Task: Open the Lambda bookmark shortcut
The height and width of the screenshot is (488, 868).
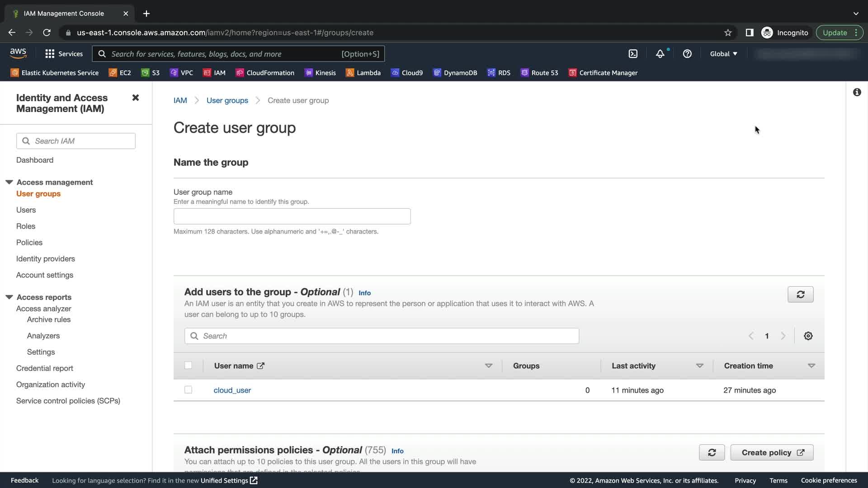Action: point(363,73)
